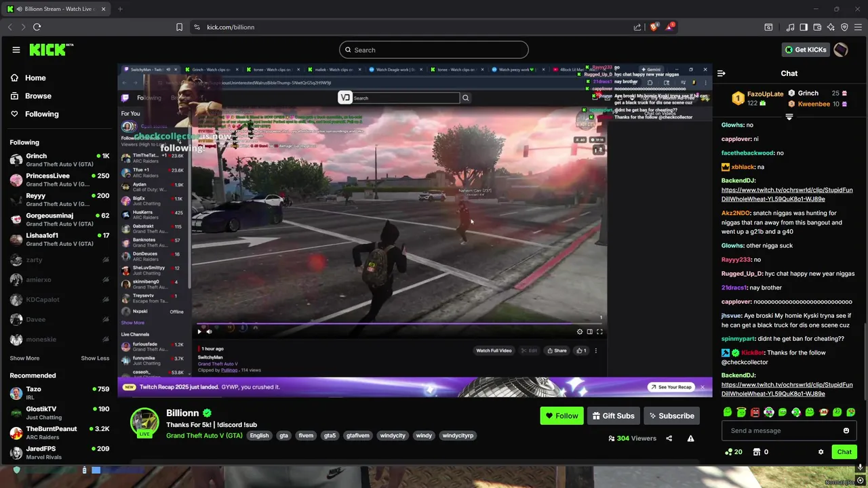Viewport: 868px width, 488px height.
Task: Expand Following list with Show More
Action: (x=24, y=358)
